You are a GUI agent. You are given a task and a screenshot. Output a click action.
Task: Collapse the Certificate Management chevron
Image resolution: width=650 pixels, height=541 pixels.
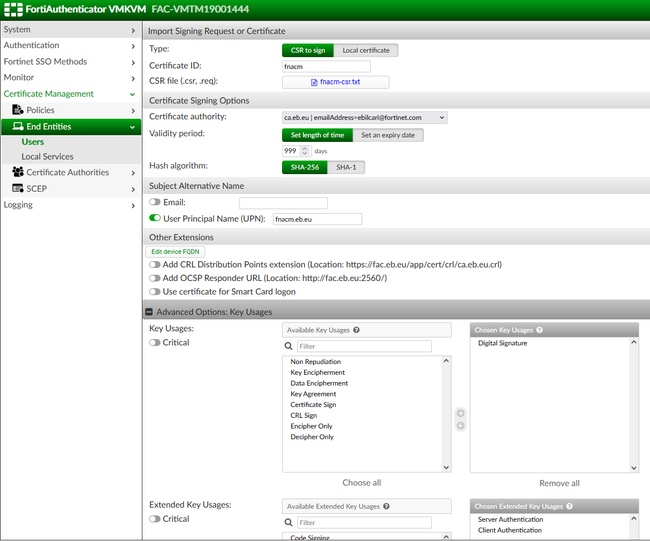pyautogui.click(x=133, y=95)
